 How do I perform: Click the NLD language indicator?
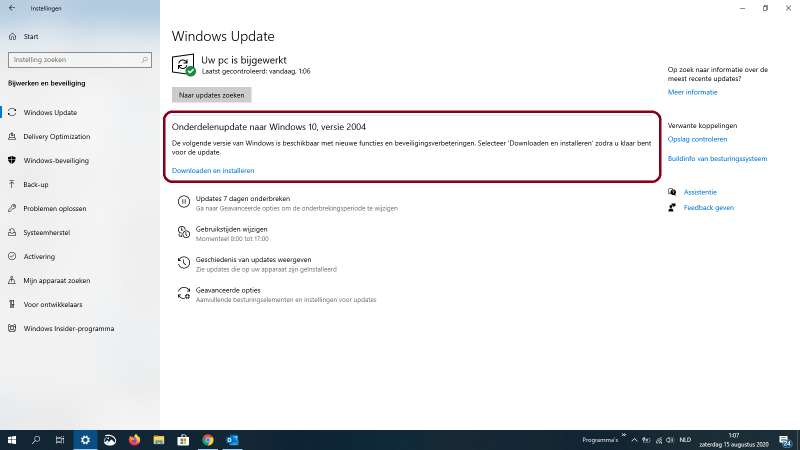685,440
